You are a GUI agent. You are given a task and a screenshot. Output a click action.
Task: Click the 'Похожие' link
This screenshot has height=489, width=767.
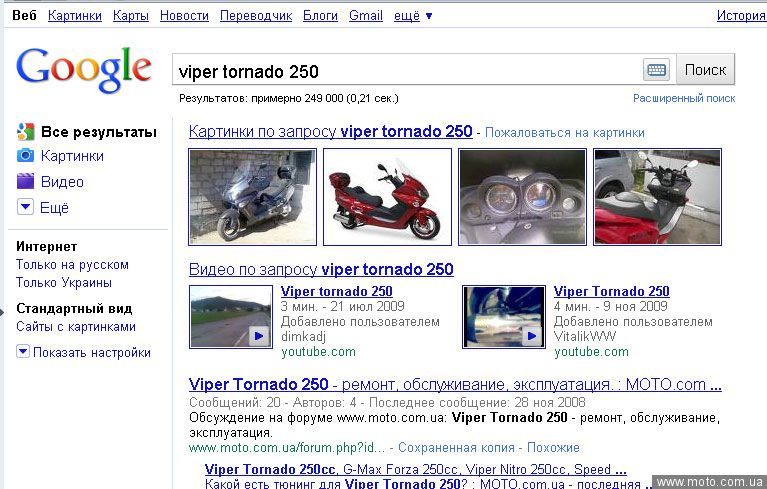[553, 447]
